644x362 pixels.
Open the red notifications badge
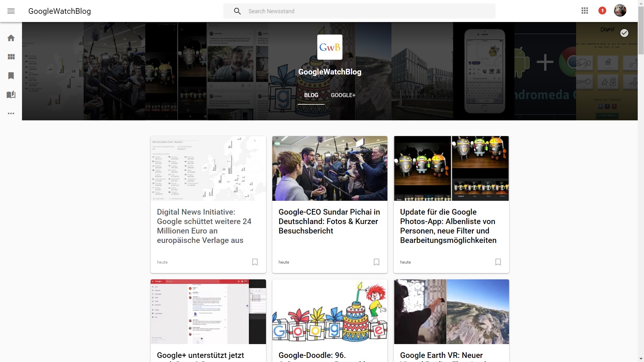pyautogui.click(x=602, y=11)
